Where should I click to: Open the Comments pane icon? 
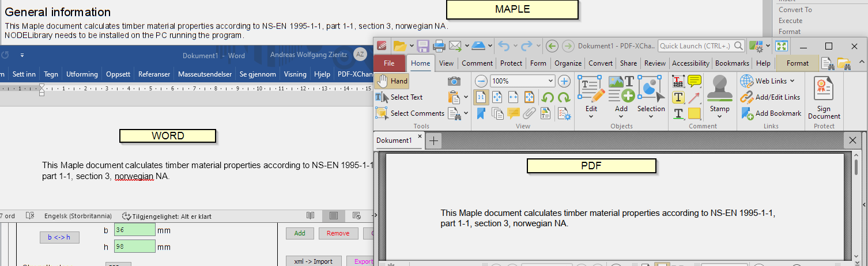coord(513,113)
